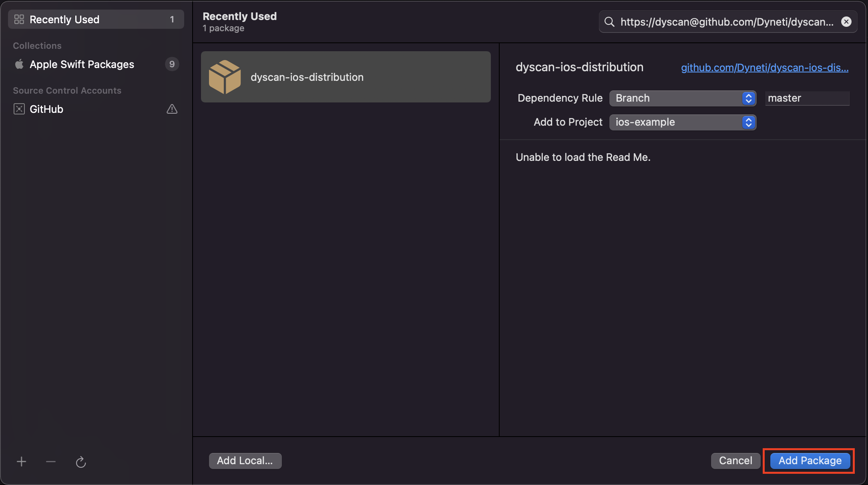868x485 pixels.
Task: Select Apple Swift Packages collection
Action: point(96,64)
